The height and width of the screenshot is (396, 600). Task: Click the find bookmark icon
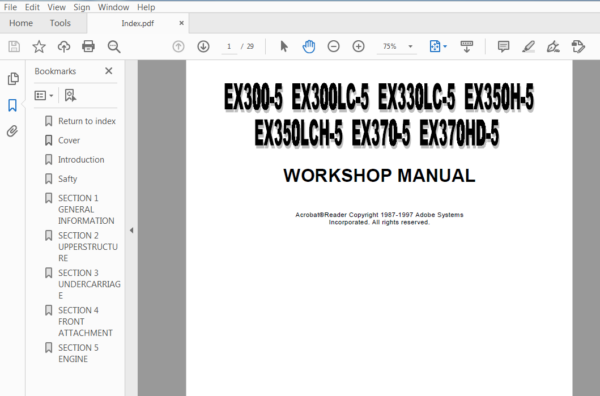point(70,95)
